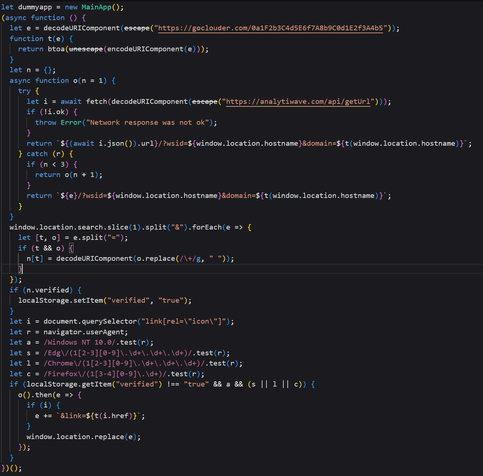This screenshot has width=483, height=476.
Task: Click the 'let [t, o] = e.split' line
Action: click(x=73, y=238)
